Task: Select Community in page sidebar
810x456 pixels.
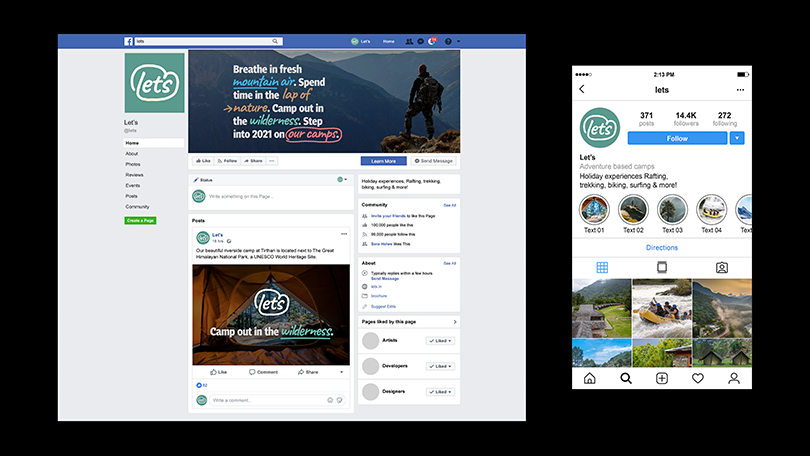Action: [137, 207]
